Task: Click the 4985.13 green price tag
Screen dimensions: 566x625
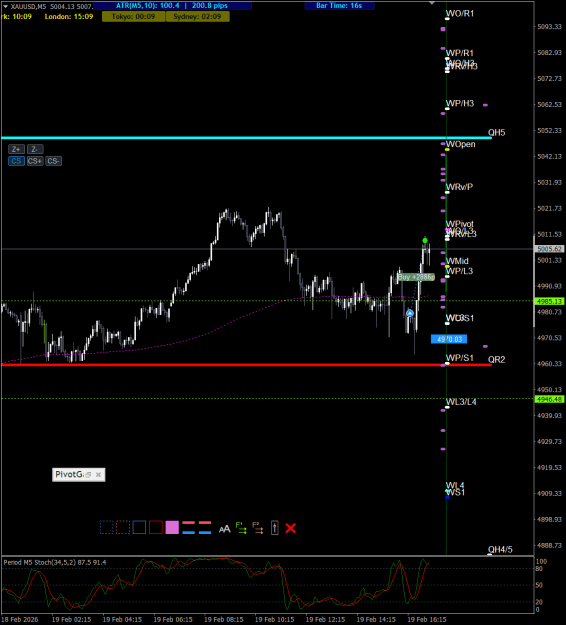Action: click(x=549, y=301)
